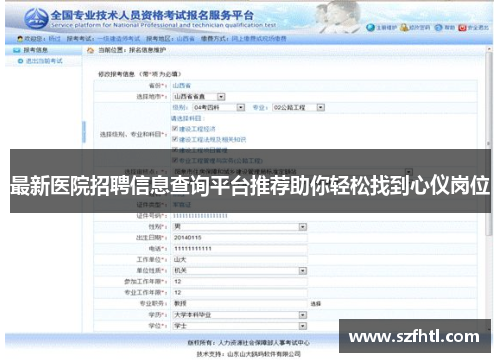Click the 选择 link beside 专业职务
The width and height of the screenshot is (500, 362).
point(316,304)
